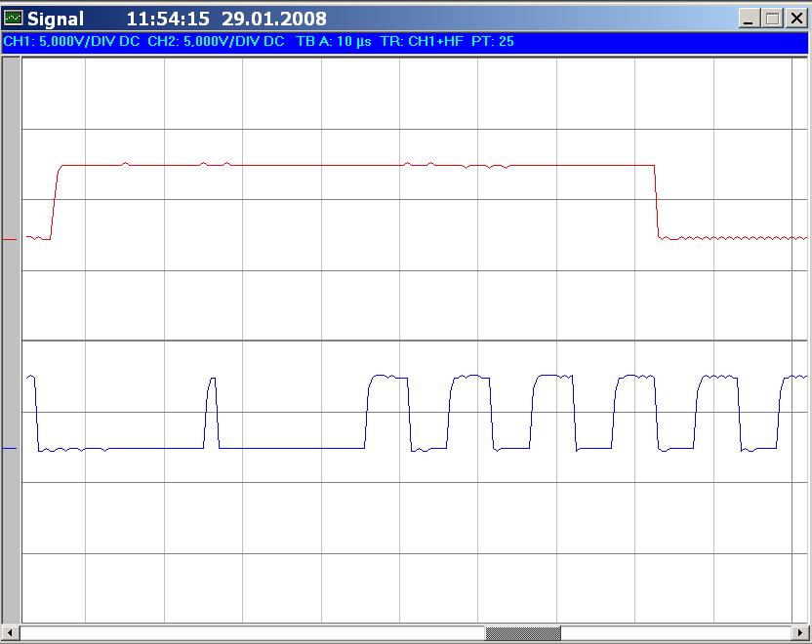Close the Signal window
Screen dimensions: 812x644
(796, 19)
